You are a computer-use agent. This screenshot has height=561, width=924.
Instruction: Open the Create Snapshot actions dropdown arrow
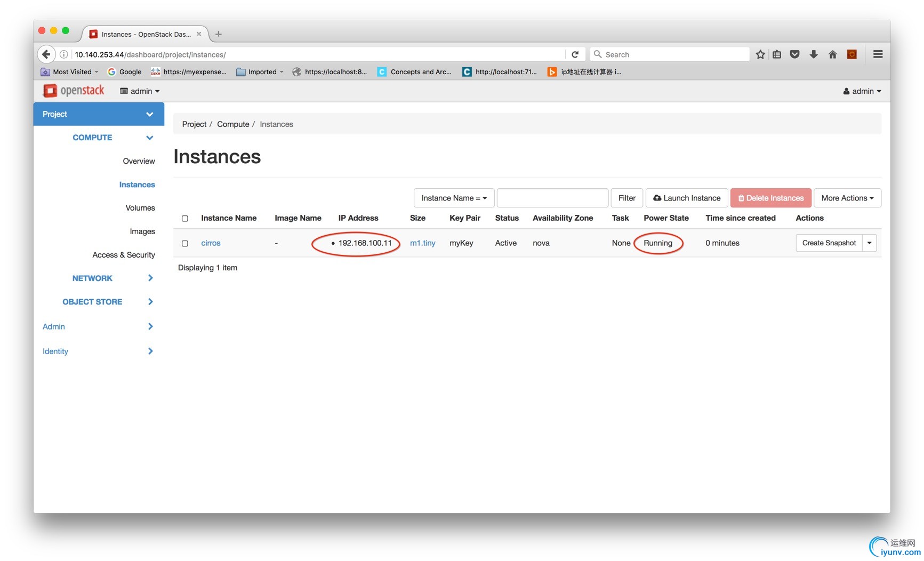870,243
